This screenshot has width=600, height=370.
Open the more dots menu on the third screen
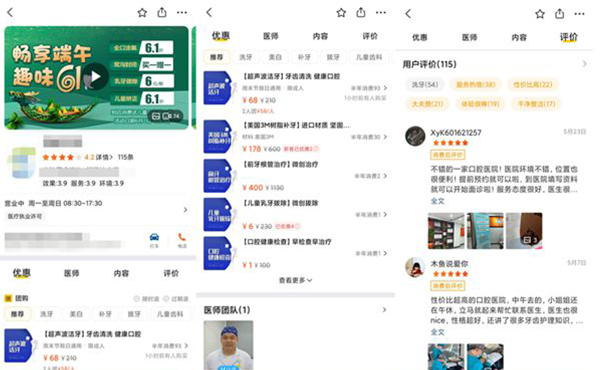[579, 14]
